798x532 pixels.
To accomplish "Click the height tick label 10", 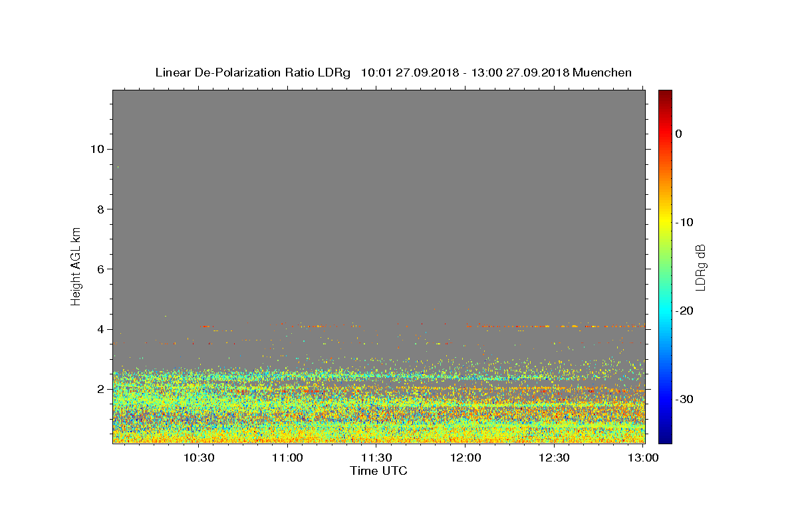I will pos(97,149).
